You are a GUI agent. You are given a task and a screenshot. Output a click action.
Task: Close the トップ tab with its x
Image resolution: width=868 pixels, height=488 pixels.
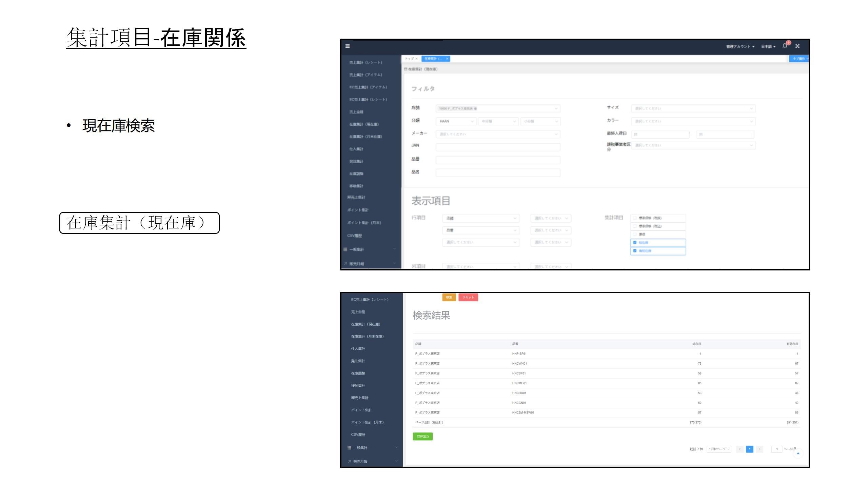click(x=417, y=59)
